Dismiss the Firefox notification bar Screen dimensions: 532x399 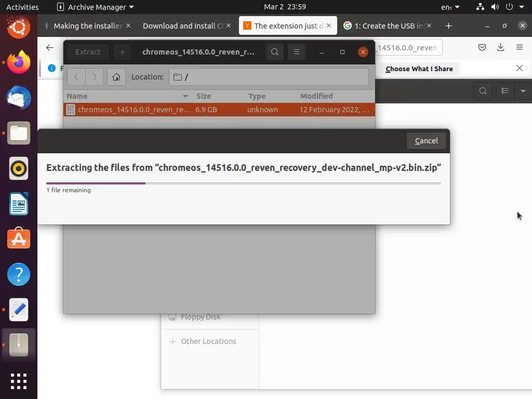tap(519, 68)
